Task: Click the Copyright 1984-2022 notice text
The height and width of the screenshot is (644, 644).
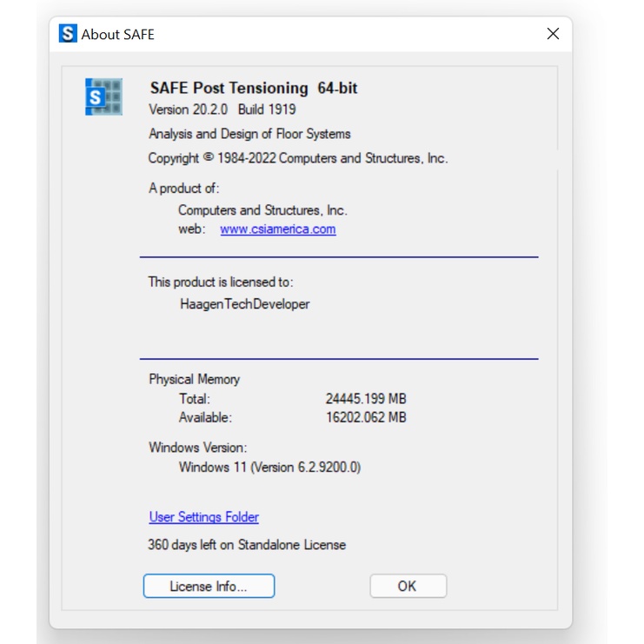Action: point(298,158)
